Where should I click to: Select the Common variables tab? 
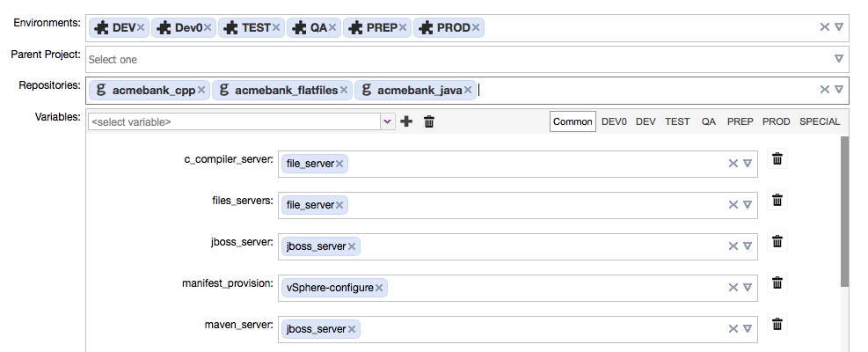click(573, 121)
